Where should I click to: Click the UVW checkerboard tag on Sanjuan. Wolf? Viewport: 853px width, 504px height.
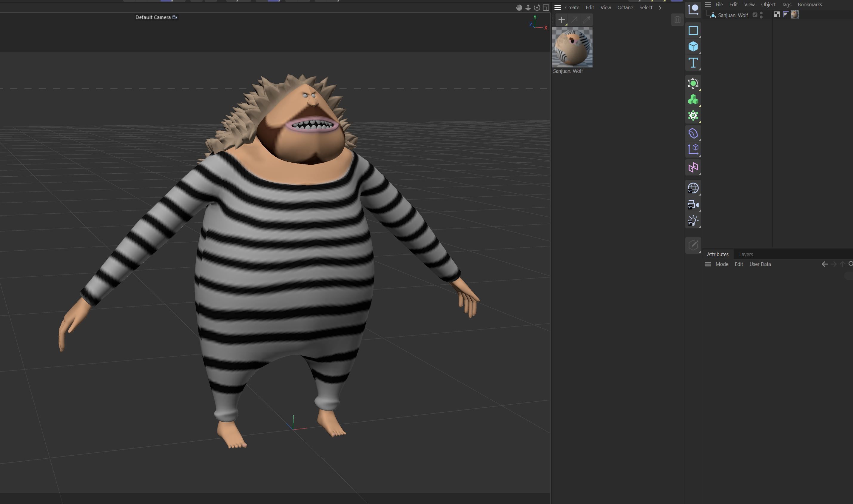tap(776, 14)
